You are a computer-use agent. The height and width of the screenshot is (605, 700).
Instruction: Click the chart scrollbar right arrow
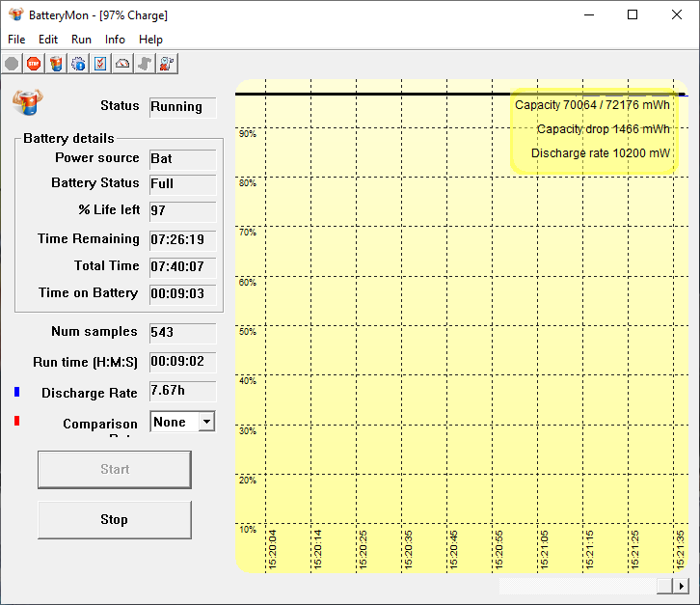(x=682, y=586)
